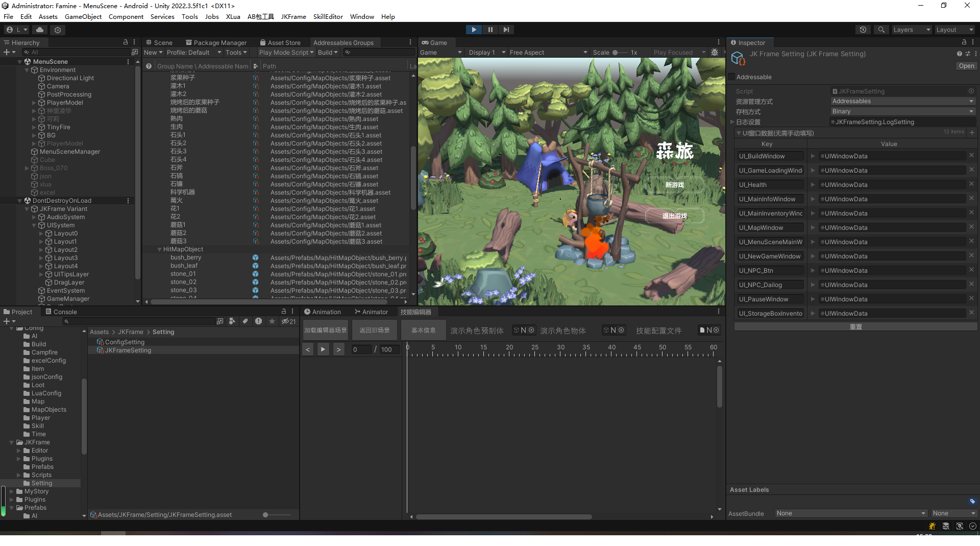This screenshot has height=546, width=980.
Task: Click the DontDestroyOnLoad scene options kebab
Action: [x=128, y=201]
